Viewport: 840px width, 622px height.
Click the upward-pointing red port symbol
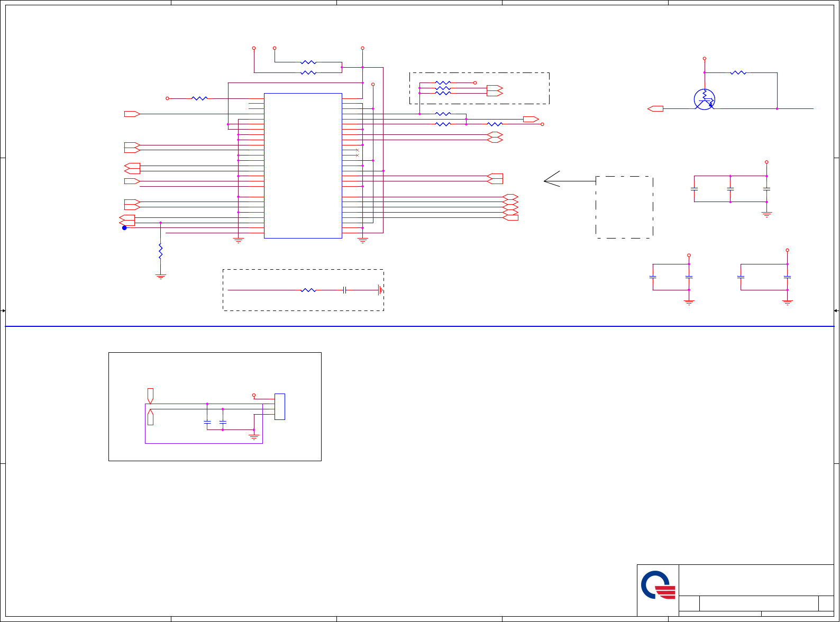click(150, 417)
